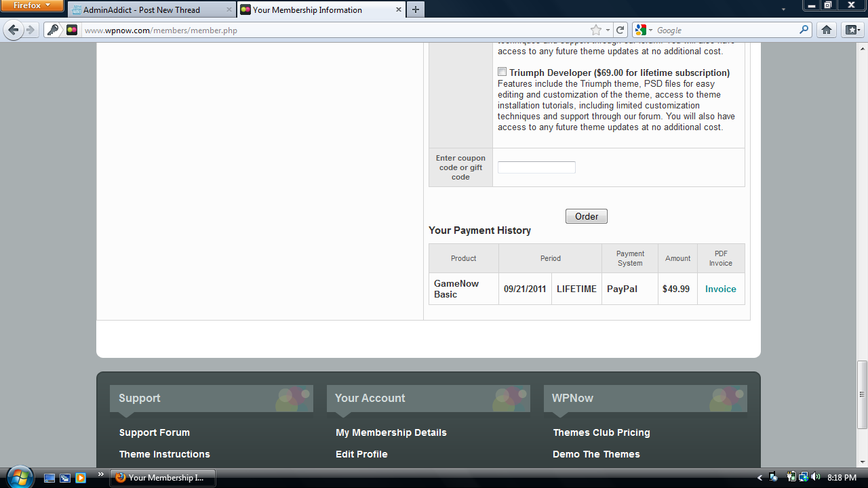The image size is (868, 488).
Task: Open the Firefox menu dropdown
Action: [x=32, y=5]
